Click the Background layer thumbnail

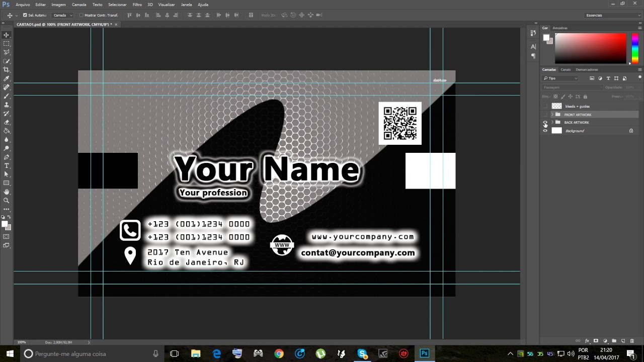[x=556, y=131]
